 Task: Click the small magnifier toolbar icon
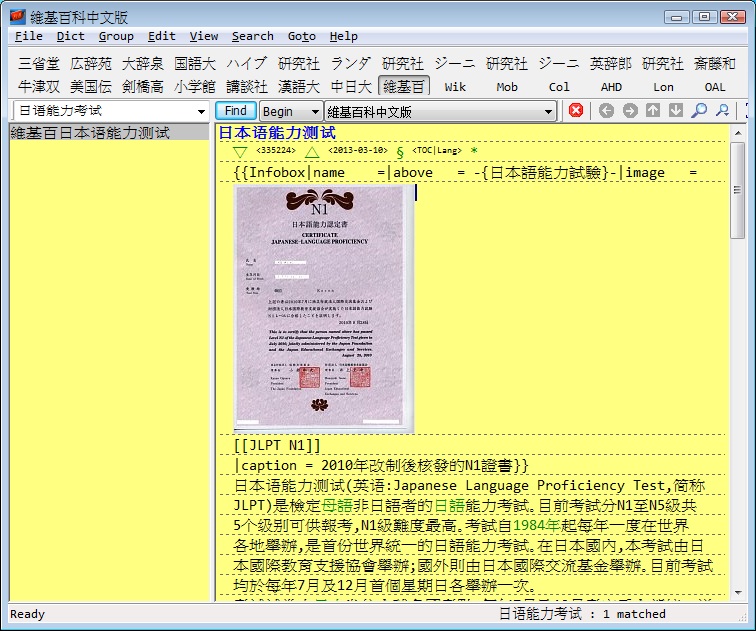coord(722,110)
